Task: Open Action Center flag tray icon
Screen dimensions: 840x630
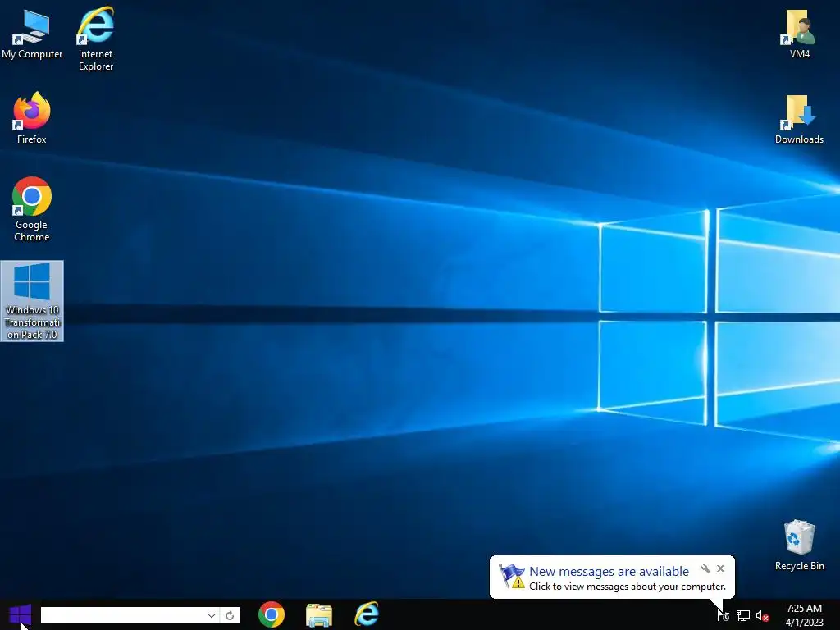Action: (x=724, y=615)
